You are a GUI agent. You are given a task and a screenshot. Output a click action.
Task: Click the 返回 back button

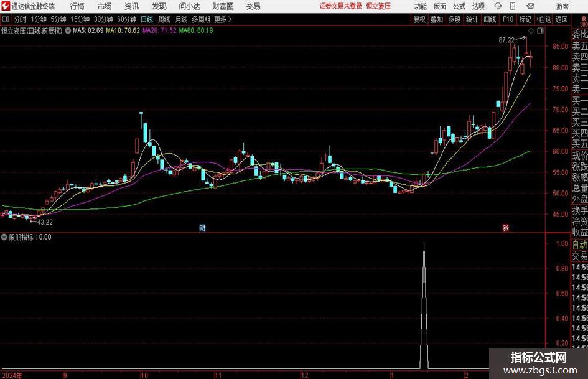coord(561,19)
